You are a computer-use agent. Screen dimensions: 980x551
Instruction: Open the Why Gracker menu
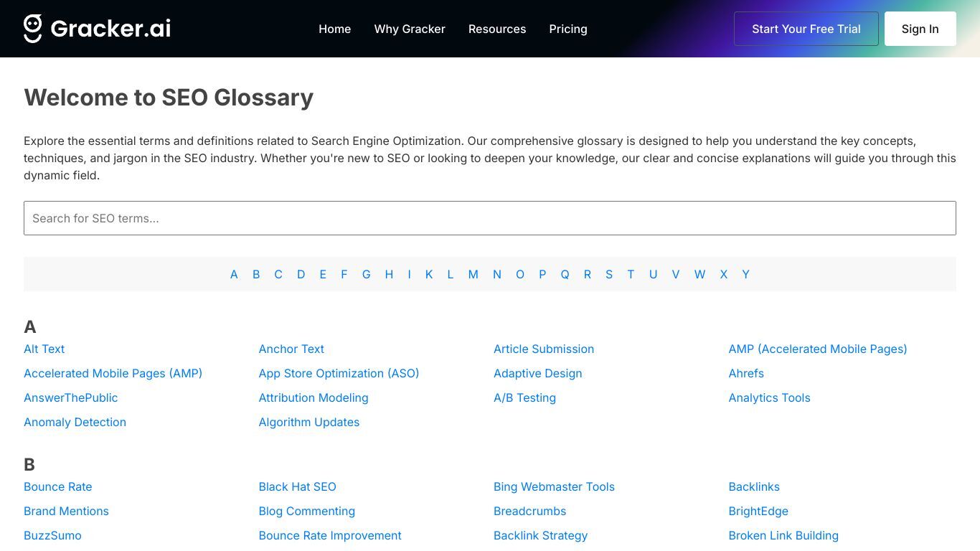click(410, 29)
